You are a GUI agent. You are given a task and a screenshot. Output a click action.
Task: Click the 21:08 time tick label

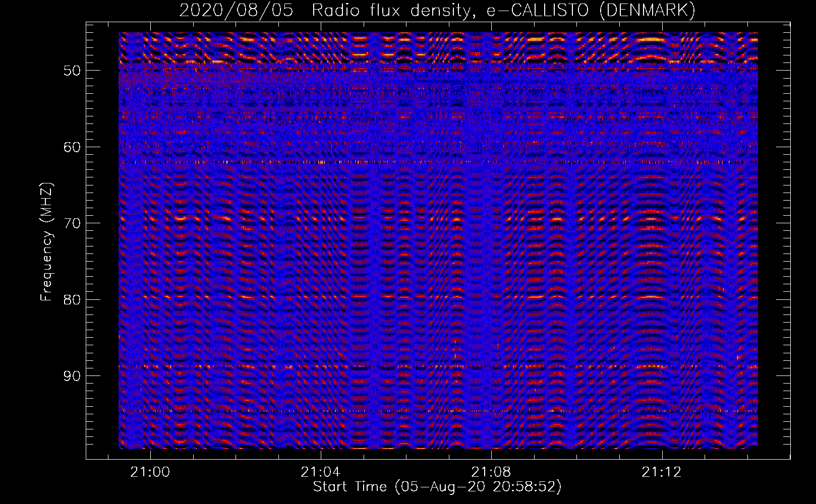pos(491,472)
